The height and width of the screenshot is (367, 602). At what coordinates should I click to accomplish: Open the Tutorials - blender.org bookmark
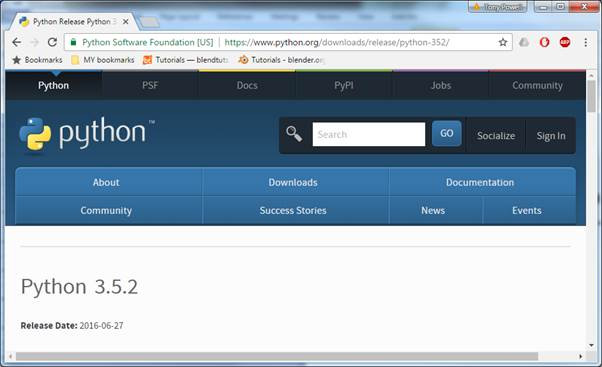[x=281, y=60]
